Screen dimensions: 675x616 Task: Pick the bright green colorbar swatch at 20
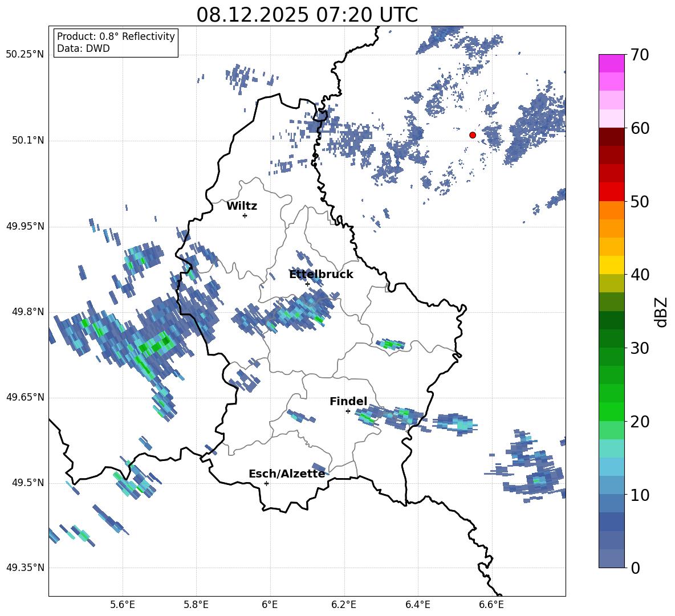pyautogui.click(x=611, y=411)
